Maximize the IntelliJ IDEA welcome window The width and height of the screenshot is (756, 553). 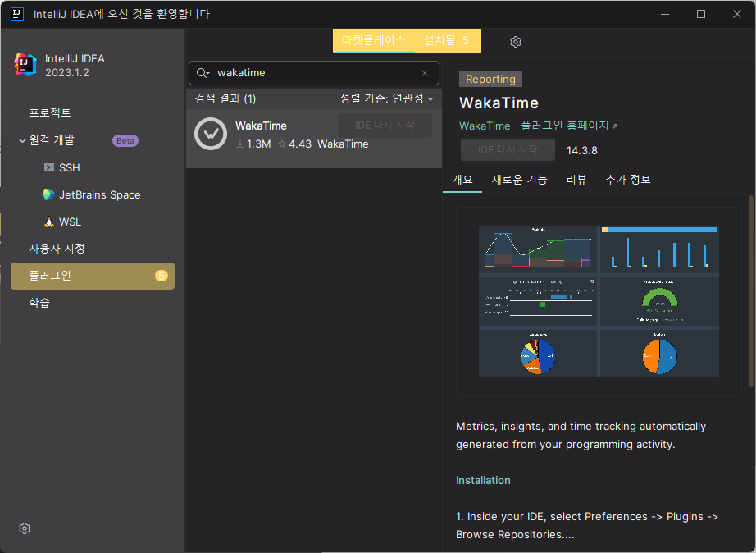point(701,14)
